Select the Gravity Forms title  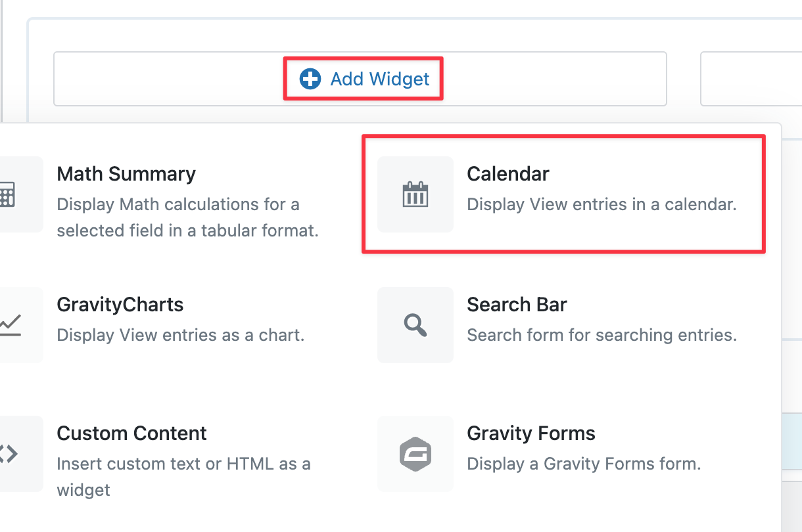tap(531, 433)
